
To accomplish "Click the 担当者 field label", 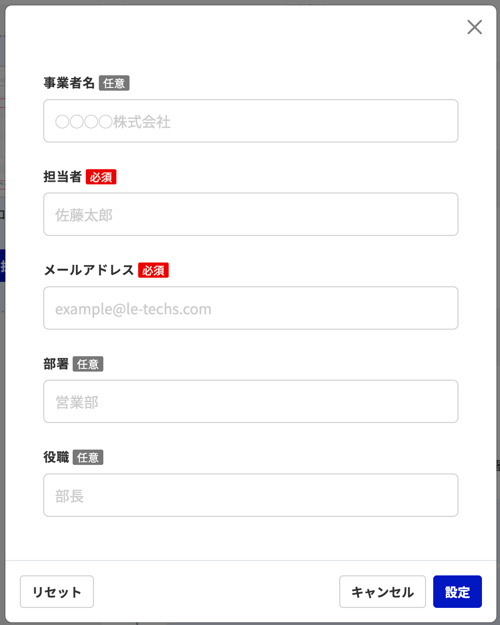I will [x=62, y=177].
